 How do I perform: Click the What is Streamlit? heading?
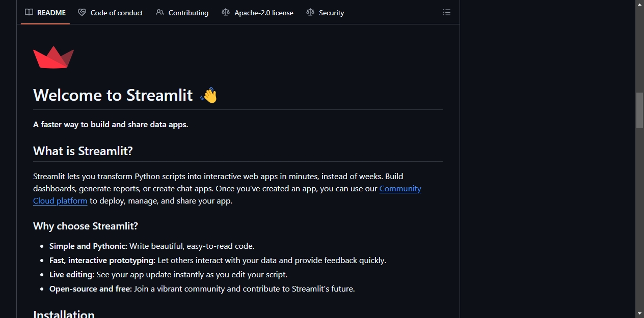(83, 151)
